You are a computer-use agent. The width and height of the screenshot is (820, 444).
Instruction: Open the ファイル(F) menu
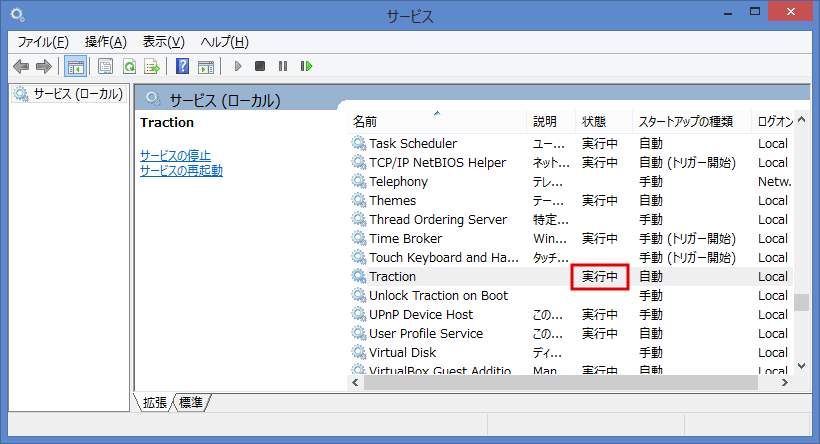click(x=43, y=41)
